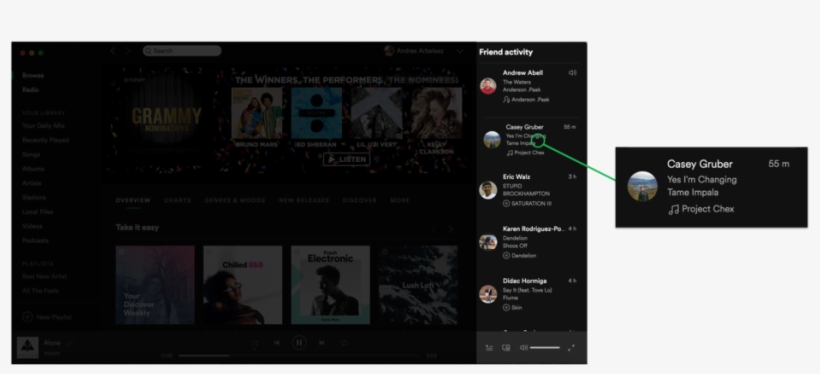
Task: Expand the player to full screen
Action: point(571,347)
